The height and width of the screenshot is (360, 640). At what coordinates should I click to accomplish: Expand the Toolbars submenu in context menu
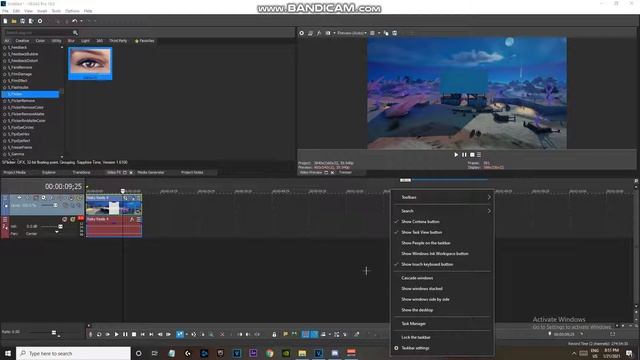coord(442,197)
